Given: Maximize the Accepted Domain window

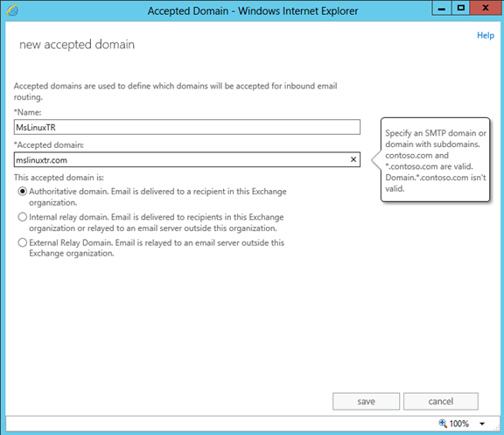Looking at the screenshot, I should coord(461,8).
